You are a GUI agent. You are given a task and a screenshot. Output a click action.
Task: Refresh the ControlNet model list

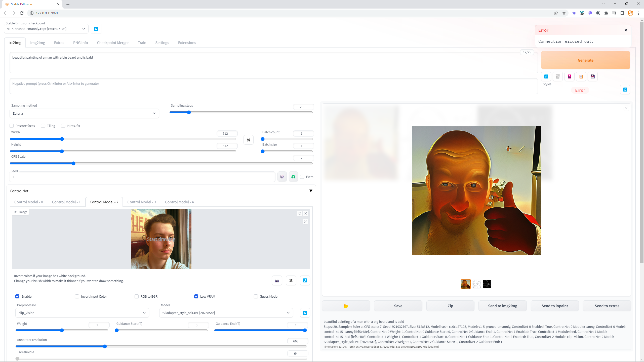click(x=305, y=313)
